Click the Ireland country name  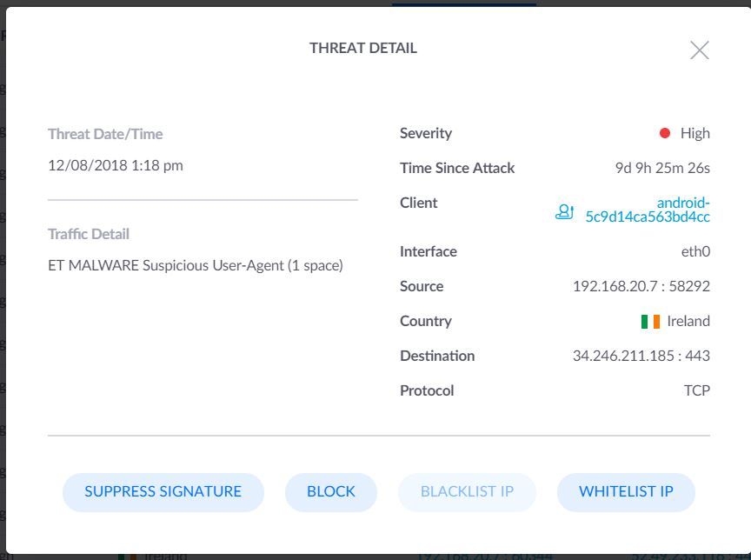[688, 321]
